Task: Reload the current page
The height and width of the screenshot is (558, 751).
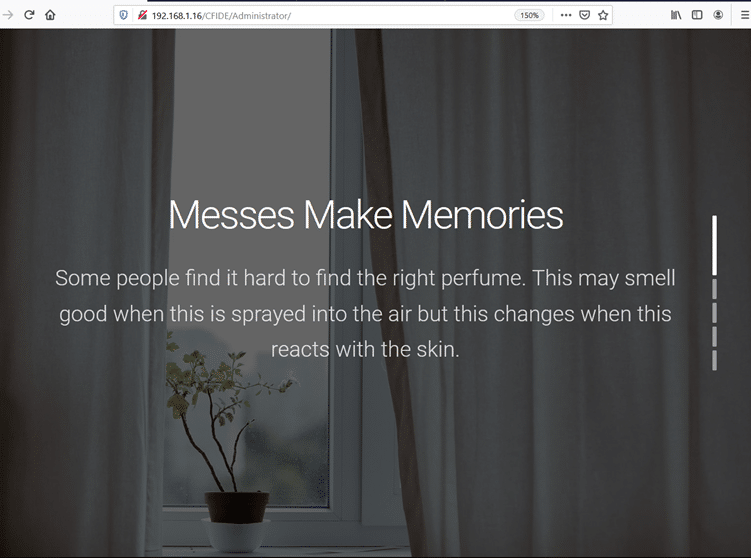Action: (29, 15)
